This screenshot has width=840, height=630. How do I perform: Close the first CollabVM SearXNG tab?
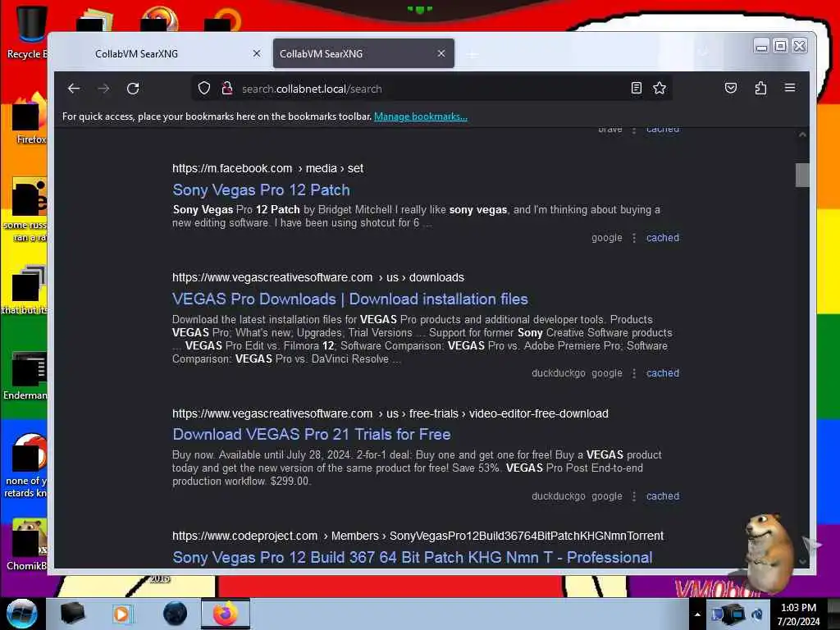click(x=257, y=53)
